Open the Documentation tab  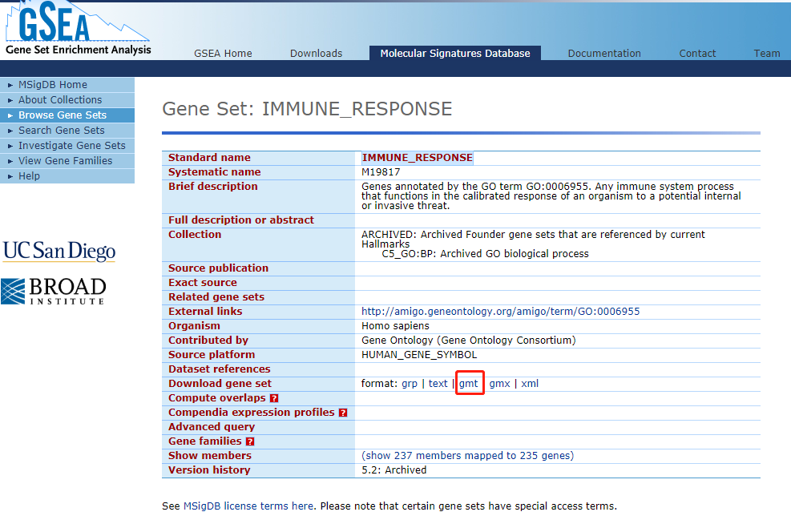tap(604, 54)
